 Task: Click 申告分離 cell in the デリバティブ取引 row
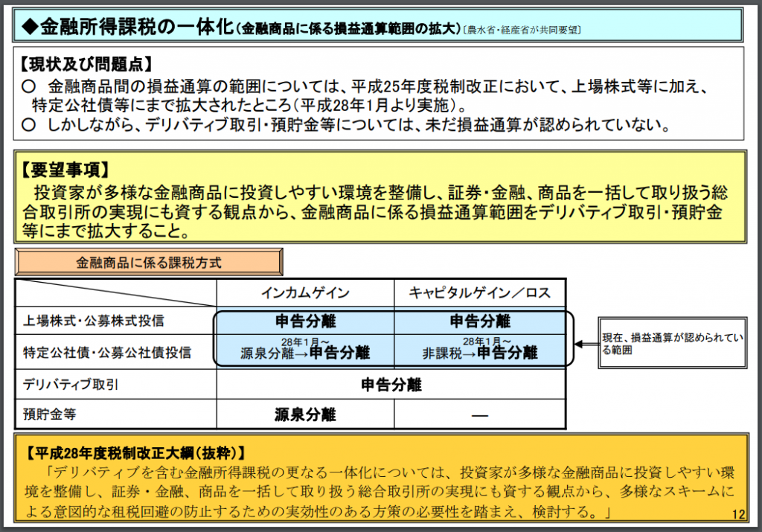pos(391,385)
